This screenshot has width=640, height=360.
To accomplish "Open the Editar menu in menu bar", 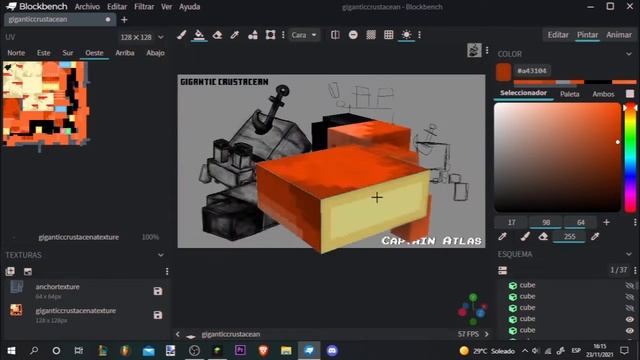I will tap(117, 7).
